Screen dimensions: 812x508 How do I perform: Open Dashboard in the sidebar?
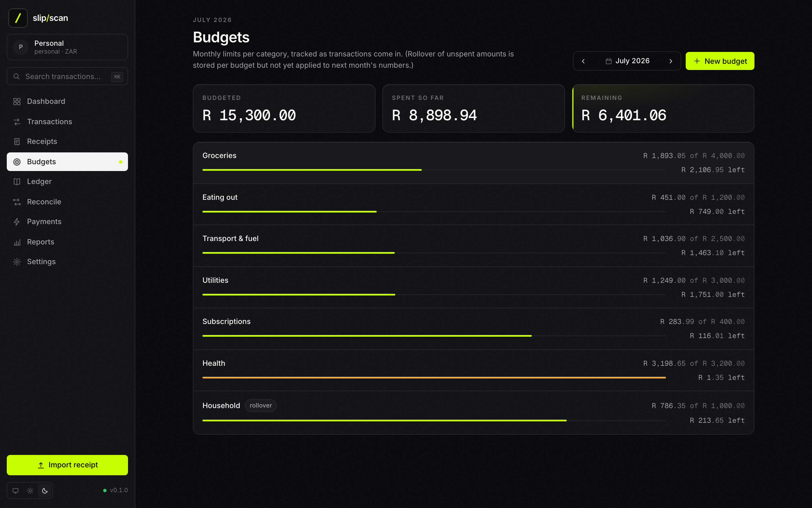click(x=67, y=102)
